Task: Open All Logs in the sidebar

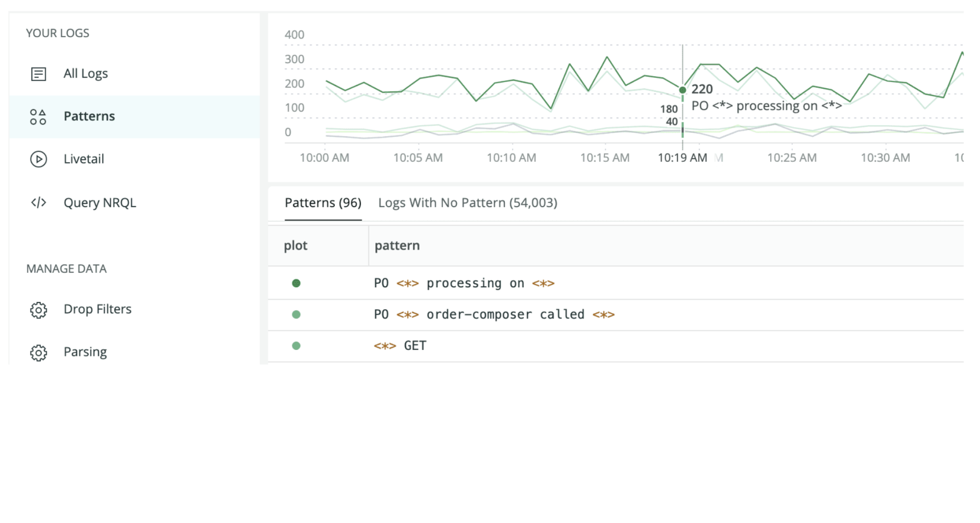Action: point(85,74)
